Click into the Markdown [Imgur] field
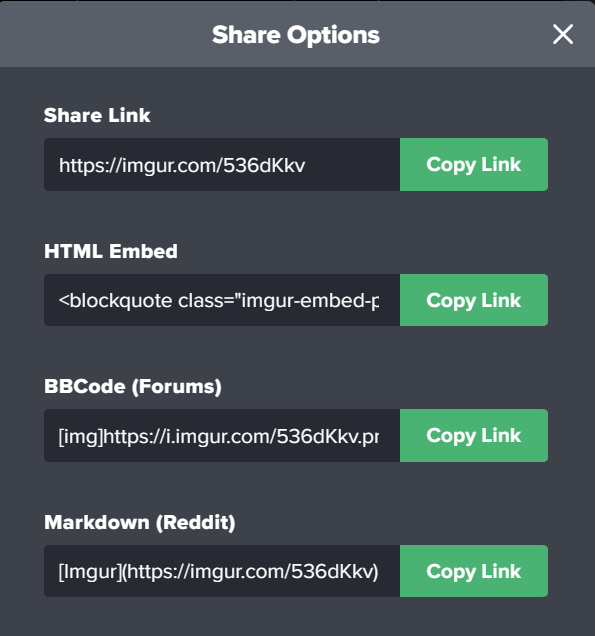 coord(222,571)
